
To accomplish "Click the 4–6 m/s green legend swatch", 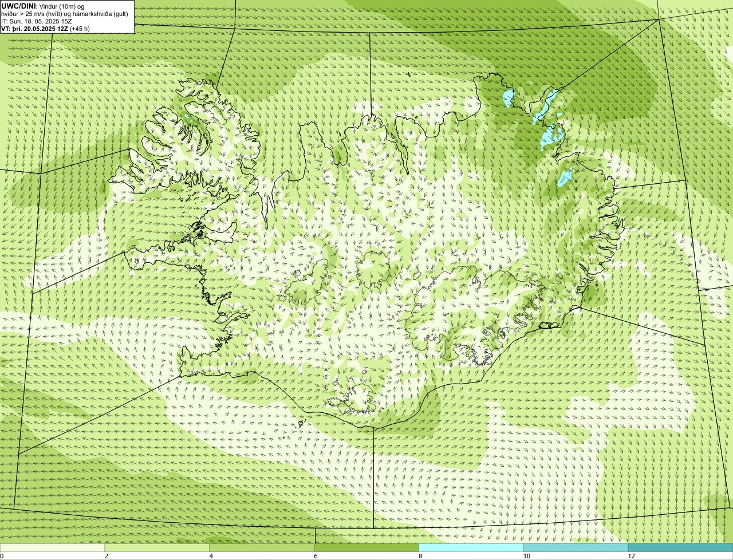I will point(262,547).
